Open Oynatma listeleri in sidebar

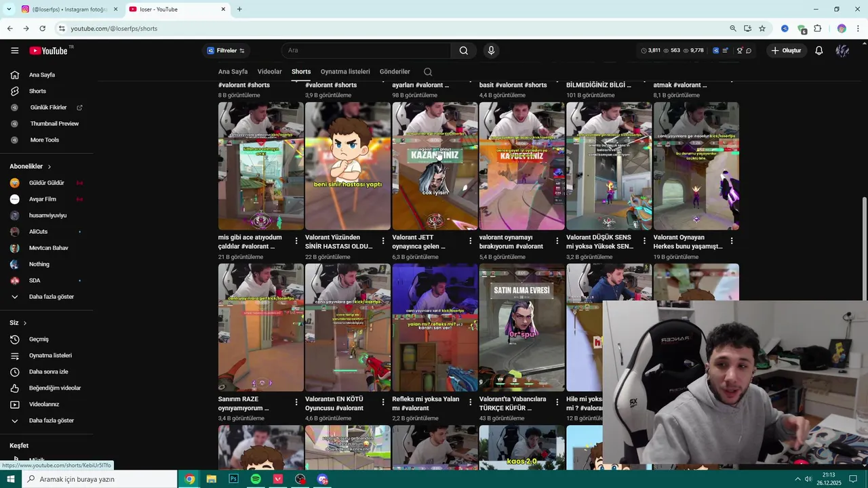point(50,355)
